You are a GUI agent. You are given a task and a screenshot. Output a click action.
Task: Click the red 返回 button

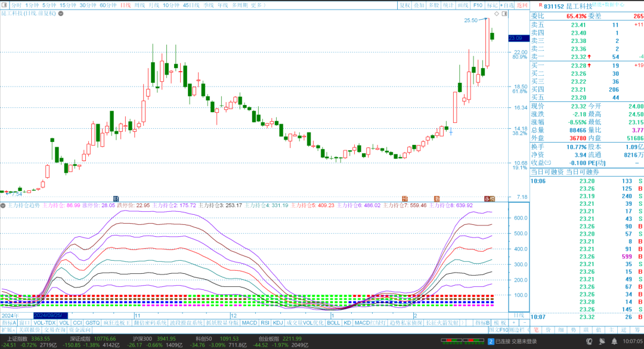522,5
